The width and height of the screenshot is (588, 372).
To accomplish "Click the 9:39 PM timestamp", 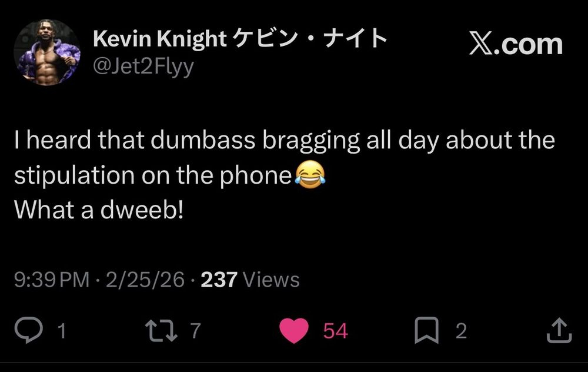I will 52,280.
